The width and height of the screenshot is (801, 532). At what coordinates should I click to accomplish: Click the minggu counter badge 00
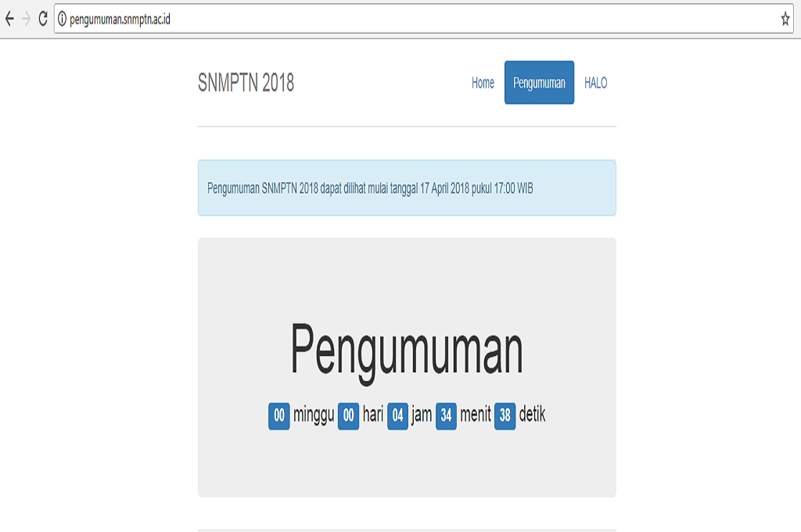coord(279,415)
